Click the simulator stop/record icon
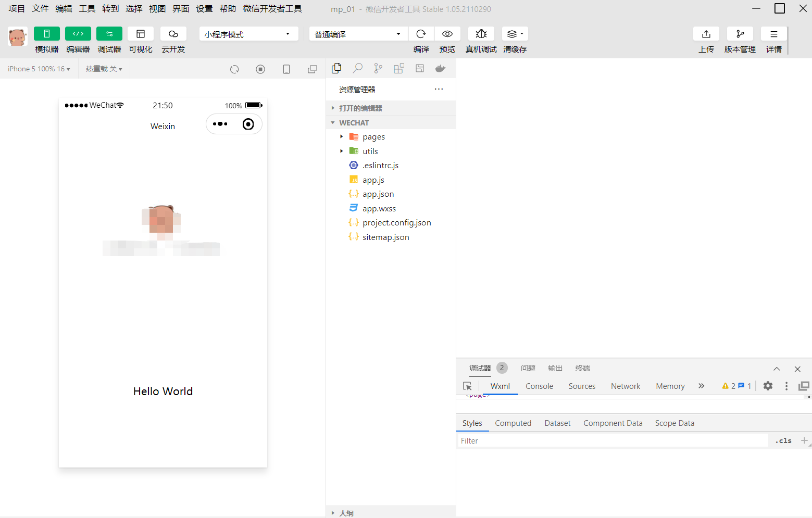This screenshot has height=518, width=812. [260, 69]
